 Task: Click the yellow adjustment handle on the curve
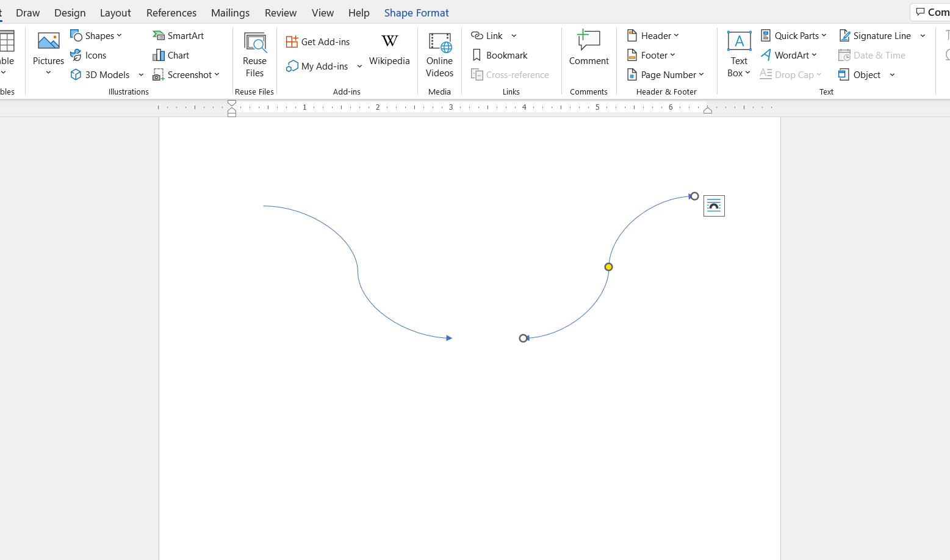(608, 267)
